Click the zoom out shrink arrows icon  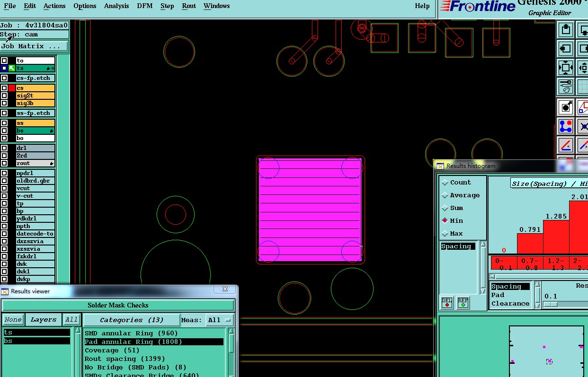(583, 67)
